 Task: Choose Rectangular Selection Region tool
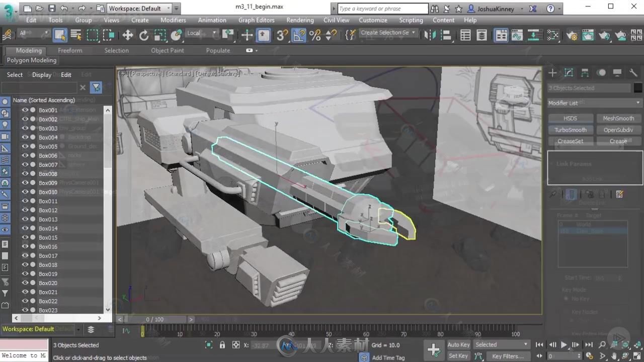click(93, 35)
